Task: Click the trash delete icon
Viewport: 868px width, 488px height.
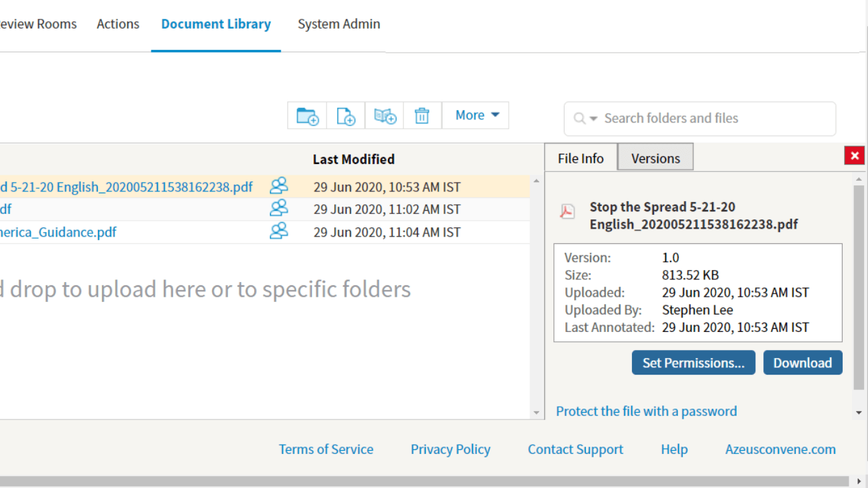Action: click(422, 116)
